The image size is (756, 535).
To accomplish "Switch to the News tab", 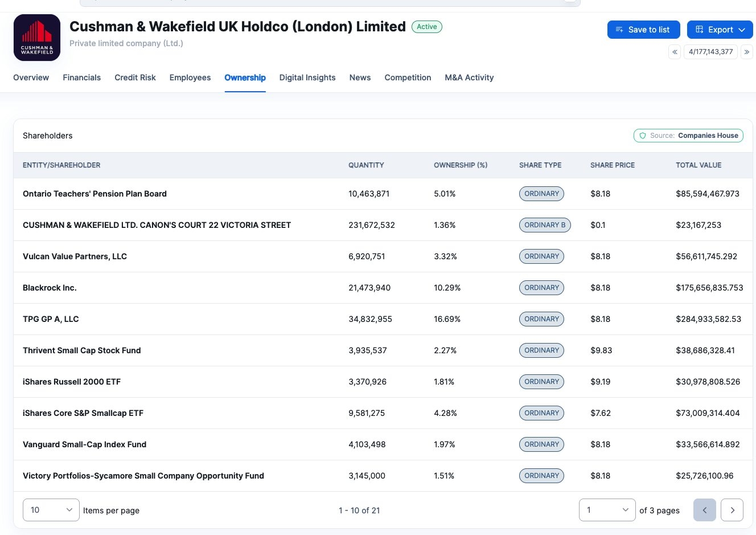I will [x=360, y=77].
